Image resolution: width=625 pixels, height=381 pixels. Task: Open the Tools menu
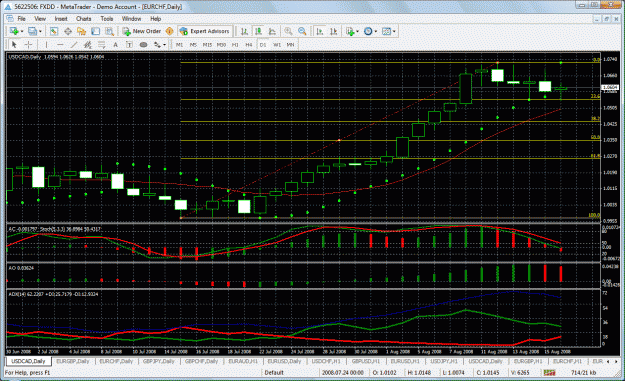click(x=106, y=19)
